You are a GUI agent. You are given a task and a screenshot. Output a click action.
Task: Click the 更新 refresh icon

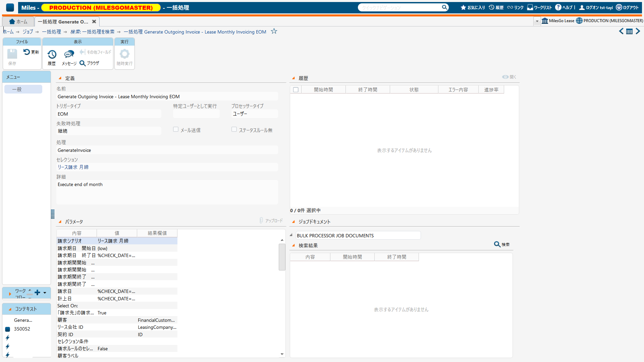[x=27, y=52]
